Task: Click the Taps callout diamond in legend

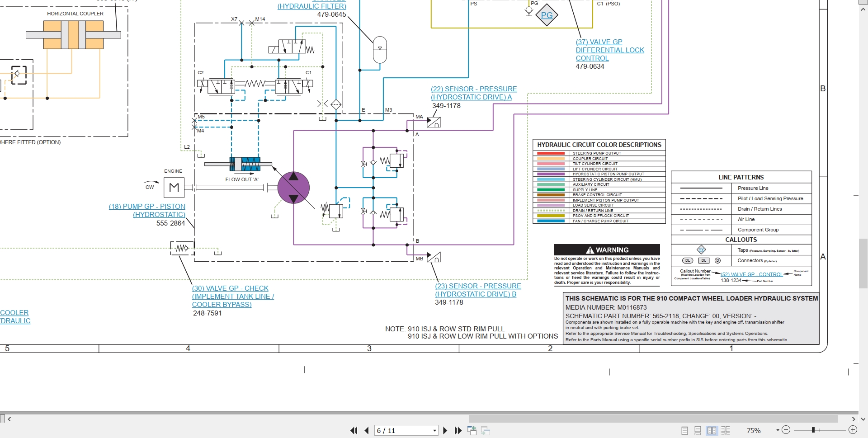Action: (701, 250)
